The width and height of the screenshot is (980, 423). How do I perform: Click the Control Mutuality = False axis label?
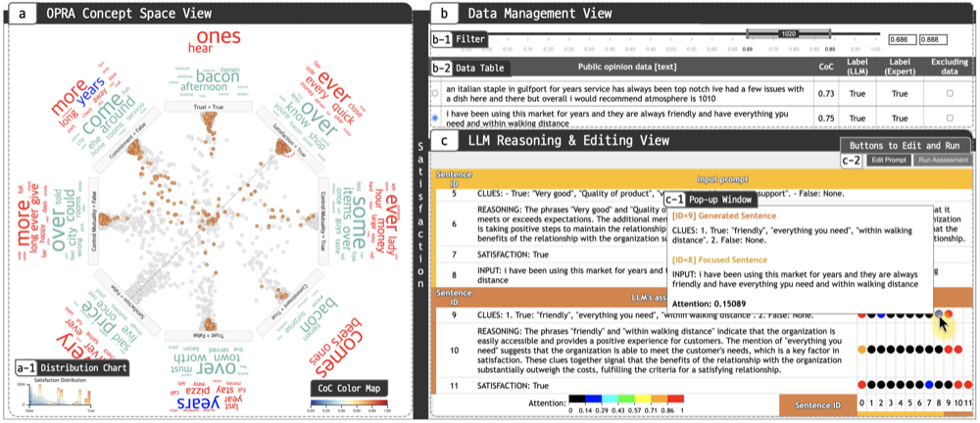click(x=94, y=219)
